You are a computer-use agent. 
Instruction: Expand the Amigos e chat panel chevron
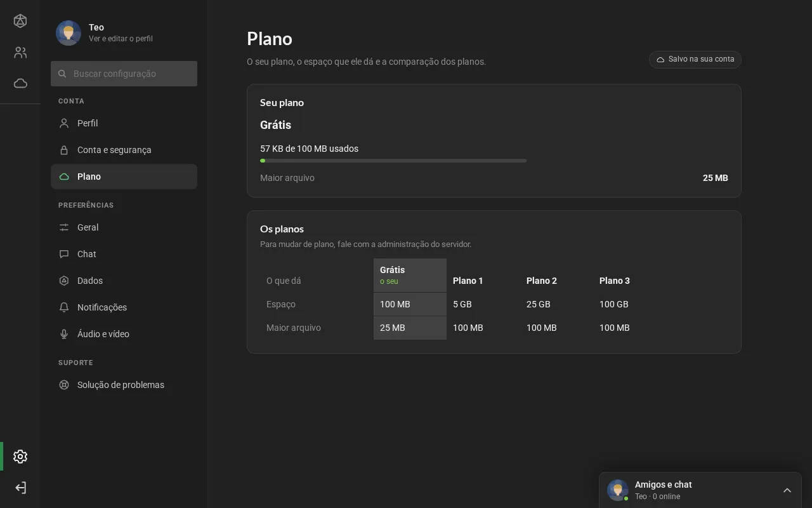pos(787,490)
